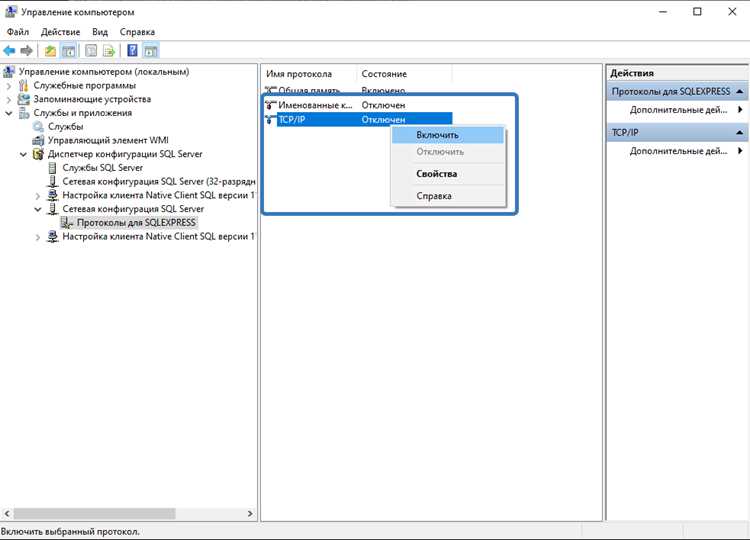Expand the Запоминающие устройства node
The height and width of the screenshot is (540, 750).
[9, 99]
